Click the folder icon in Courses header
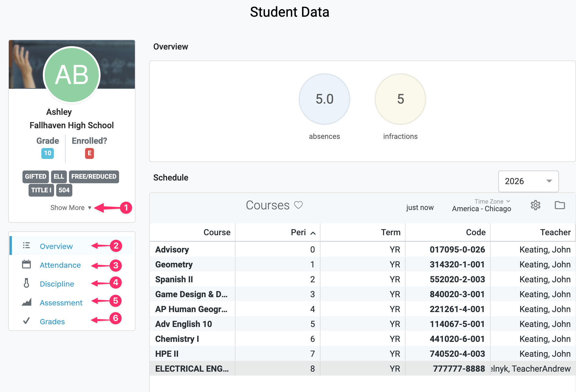The height and width of the screenshot is (392, 576). [x=560, y=205]
